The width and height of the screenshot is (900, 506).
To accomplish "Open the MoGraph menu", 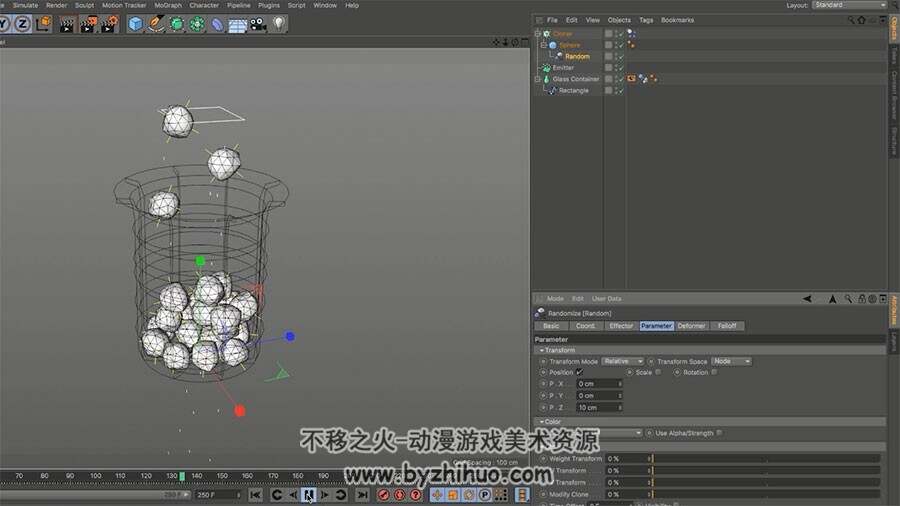I will coord(168,5).
